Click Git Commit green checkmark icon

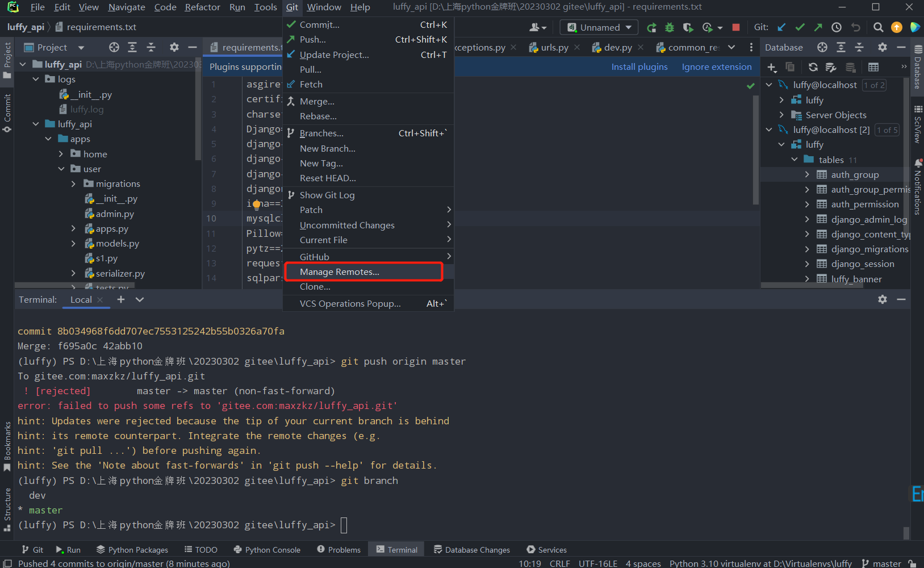point(800,27)
